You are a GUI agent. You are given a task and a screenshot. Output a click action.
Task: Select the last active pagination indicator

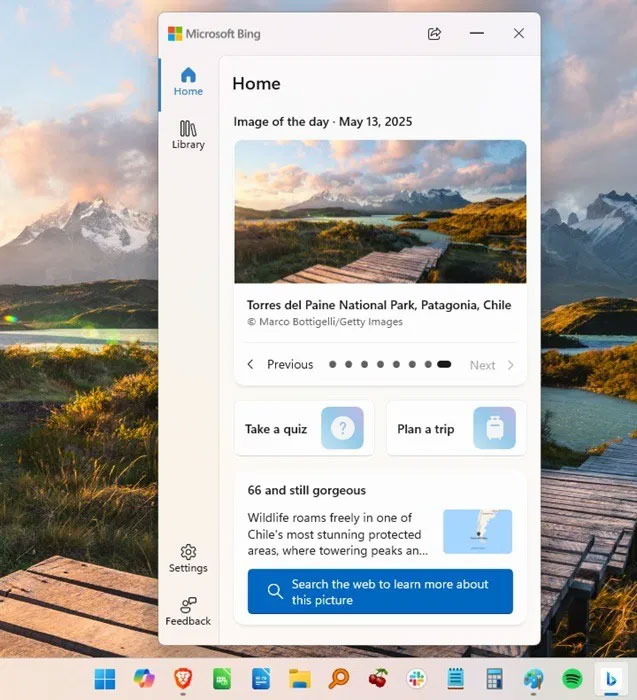(x=444, y=364)
